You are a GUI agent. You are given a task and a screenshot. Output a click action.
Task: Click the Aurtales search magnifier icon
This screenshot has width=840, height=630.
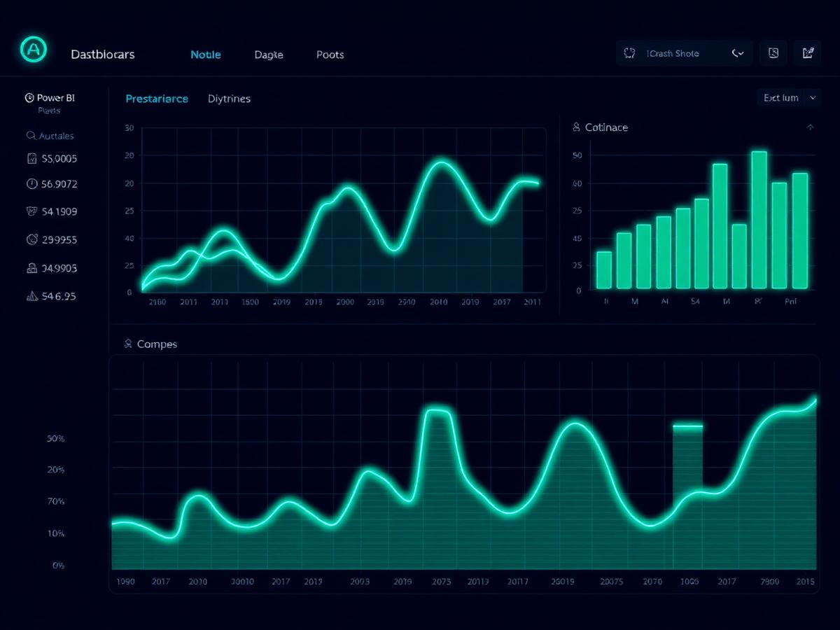pos(31,136)
